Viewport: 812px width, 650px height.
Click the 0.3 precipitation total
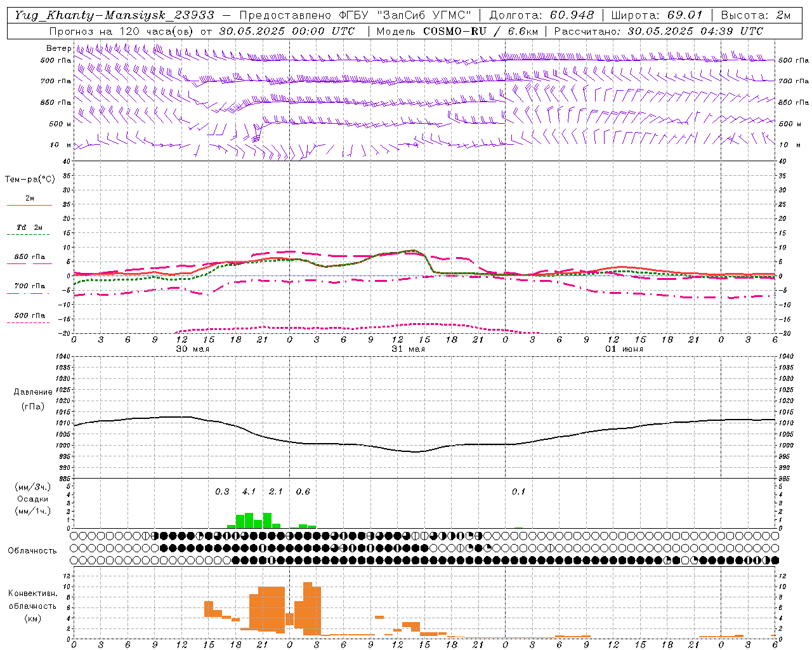point(222,492)
